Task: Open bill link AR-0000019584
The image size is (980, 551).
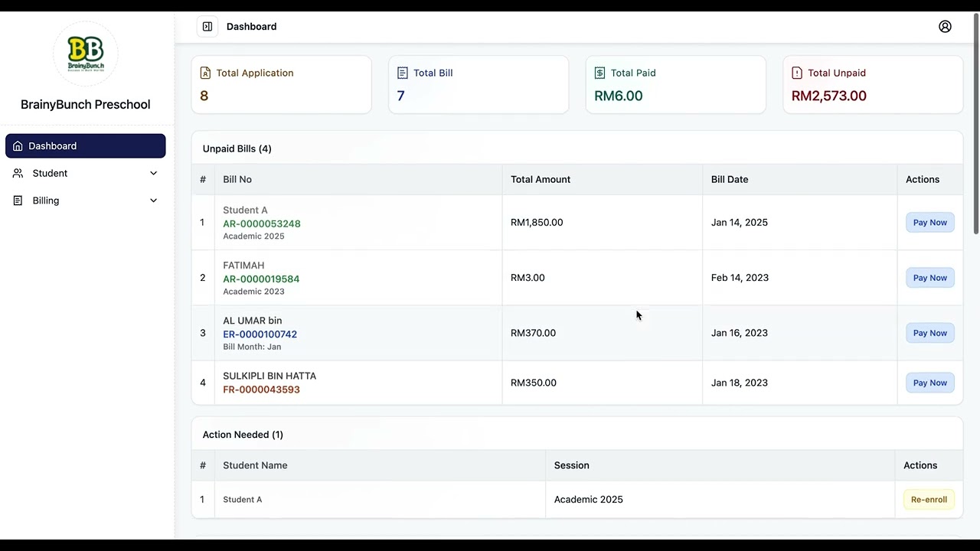Action: tap(261, 279)
